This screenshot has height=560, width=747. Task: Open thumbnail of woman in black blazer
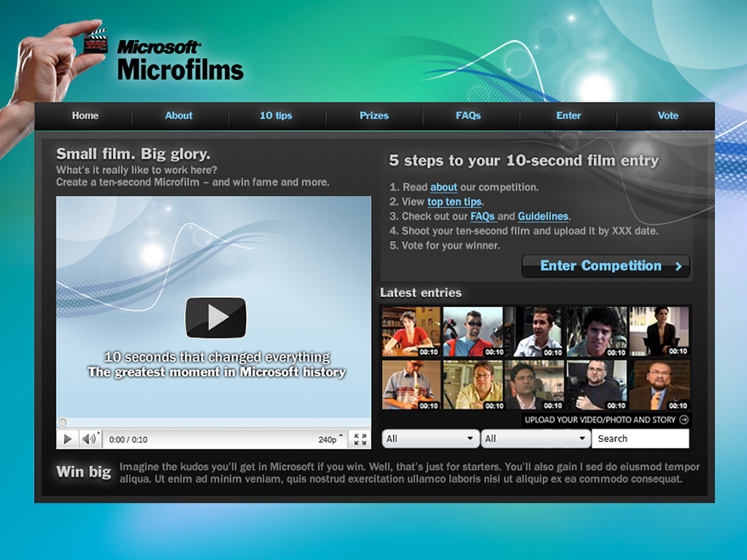pos(660,332)
